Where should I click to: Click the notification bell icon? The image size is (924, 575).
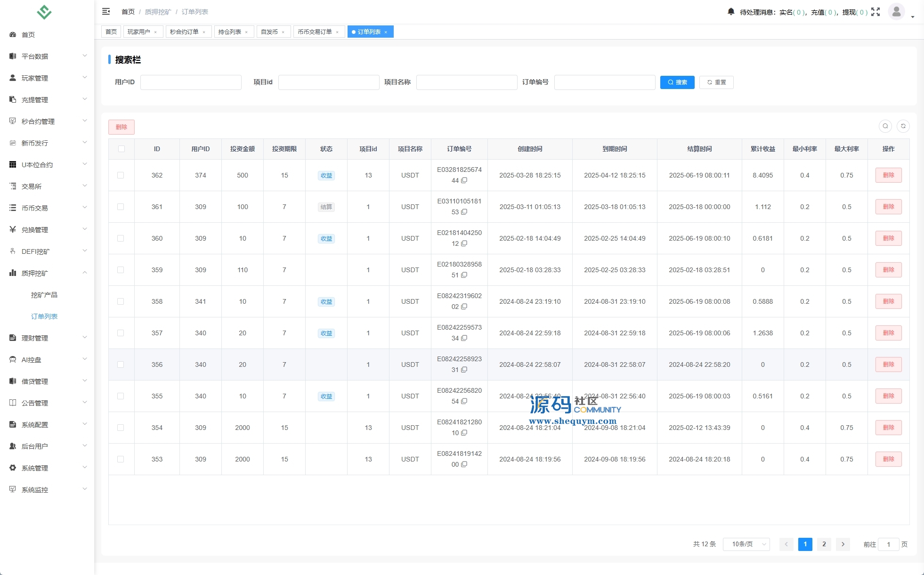[x=730, y=12]
